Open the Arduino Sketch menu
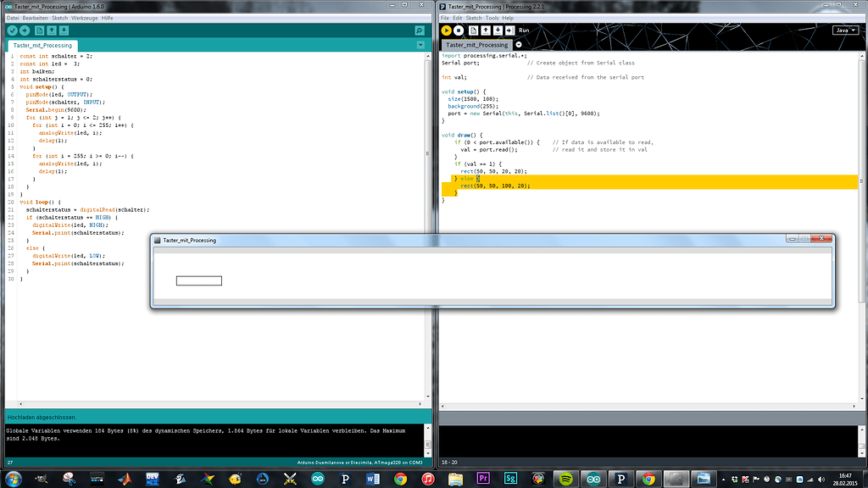 pyautogui.click(x=59, y=19)
